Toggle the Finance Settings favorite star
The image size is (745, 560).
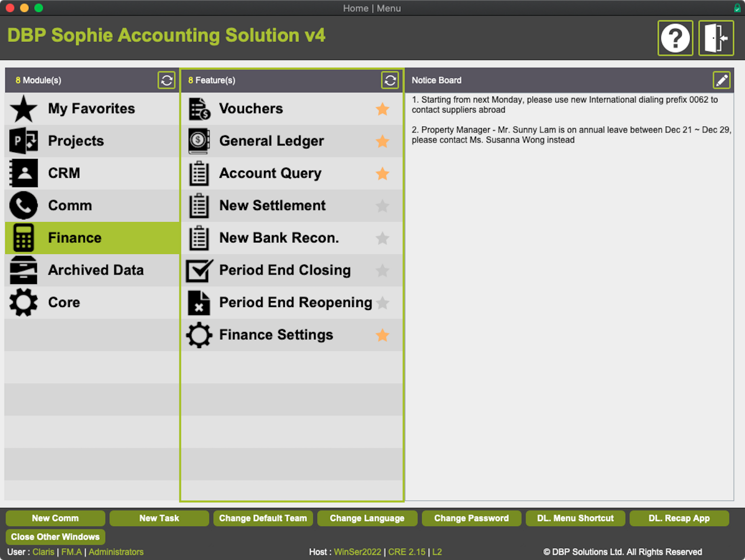(x=382, y=334)
